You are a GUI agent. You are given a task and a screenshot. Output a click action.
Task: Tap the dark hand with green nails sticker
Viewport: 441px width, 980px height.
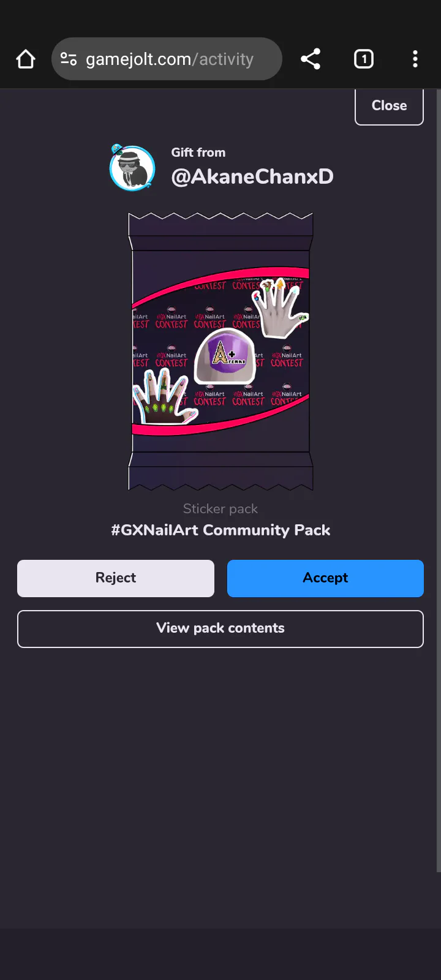tap(160, 399)
